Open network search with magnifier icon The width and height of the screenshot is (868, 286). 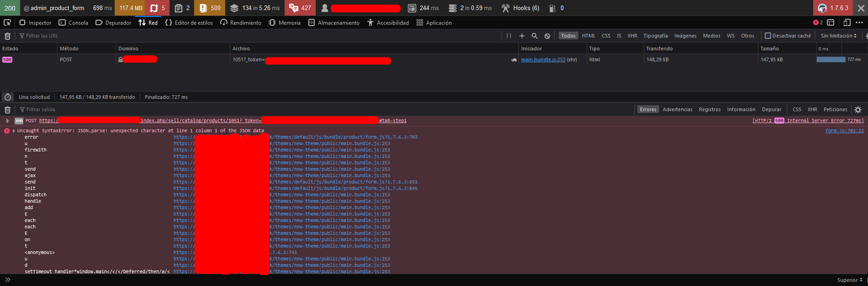[x=535, y=36]
